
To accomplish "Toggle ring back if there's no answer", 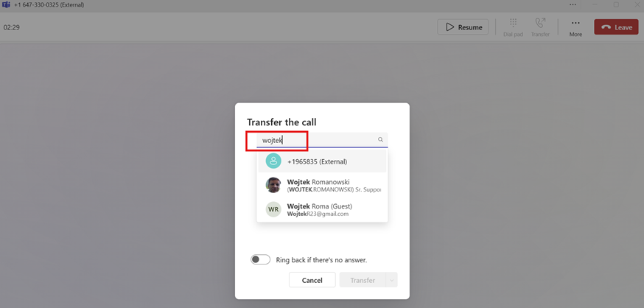I will point(260,259).
